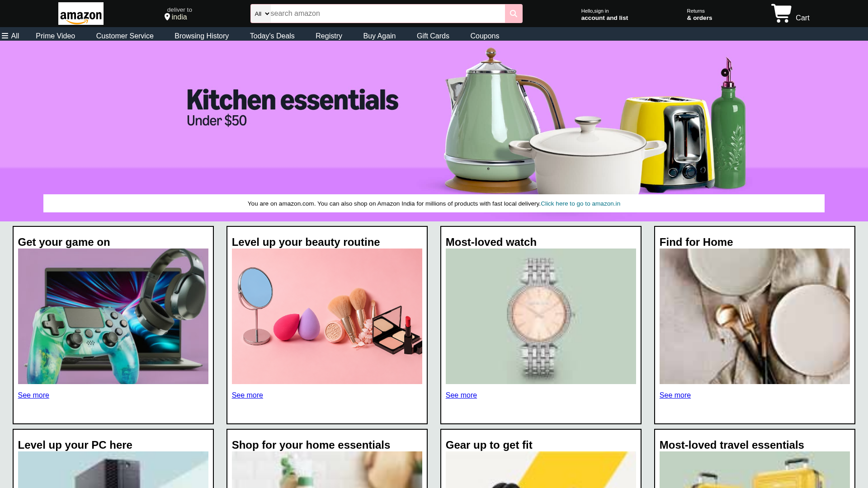
Task: Go to Returns & orders
Action: point(699,14)
